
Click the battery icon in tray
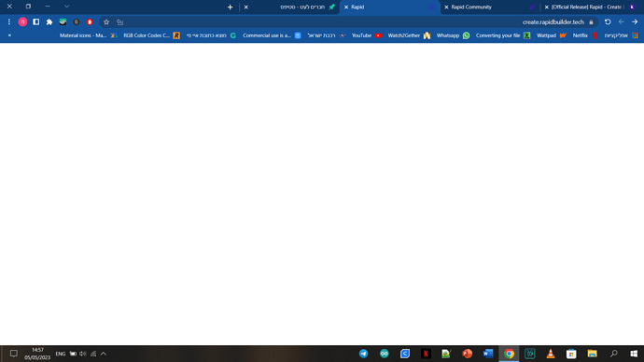click(x=73, y=354)
